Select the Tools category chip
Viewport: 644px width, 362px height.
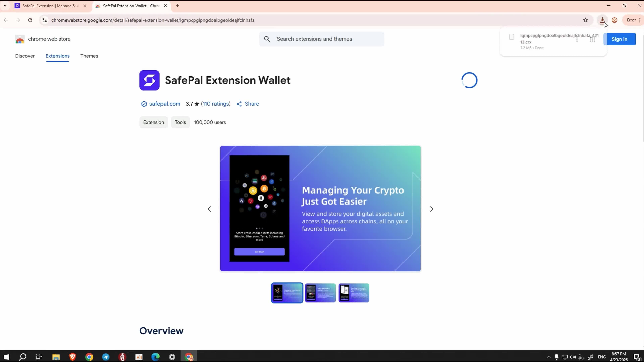coord(180,122)
